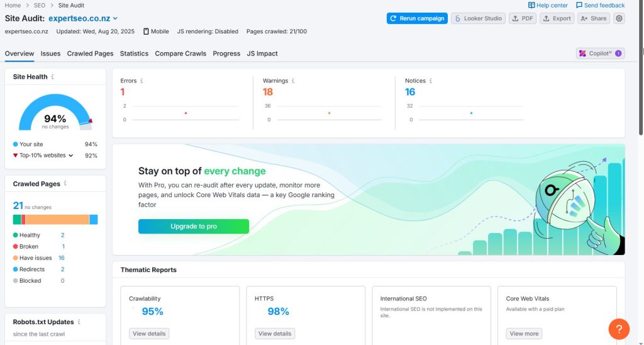Viewport: 644px width, 345px height.
Task: Click Crawled Pages info icon
Action: pyautogui.click(x=65, y=183)
